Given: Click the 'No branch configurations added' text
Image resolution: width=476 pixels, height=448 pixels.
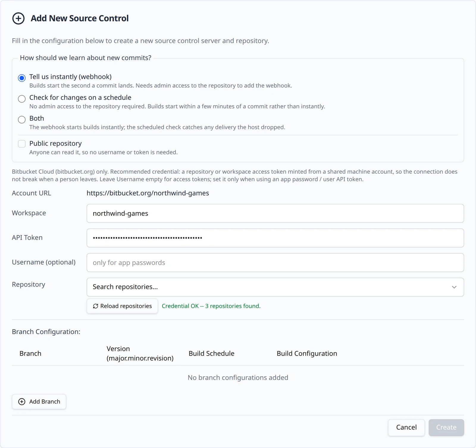Looking at the screenshot, I should coord(238,377).
